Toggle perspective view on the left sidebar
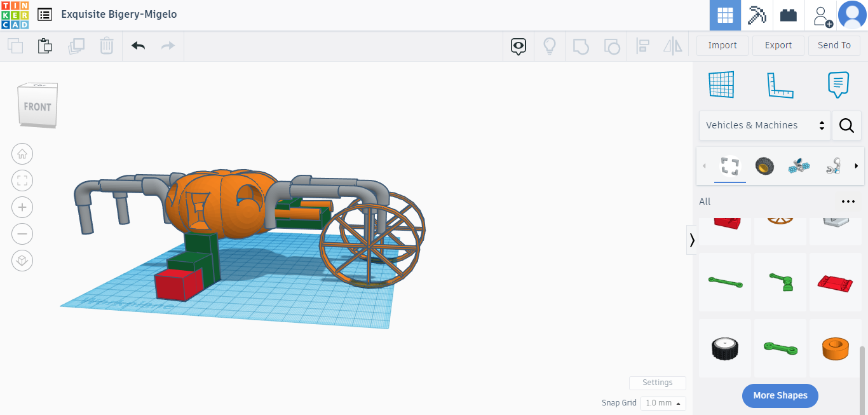 tap(22, 261)
